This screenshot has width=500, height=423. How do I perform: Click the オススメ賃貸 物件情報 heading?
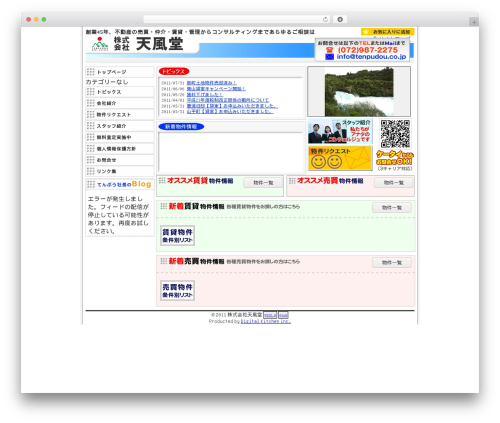tap(200, 181)
